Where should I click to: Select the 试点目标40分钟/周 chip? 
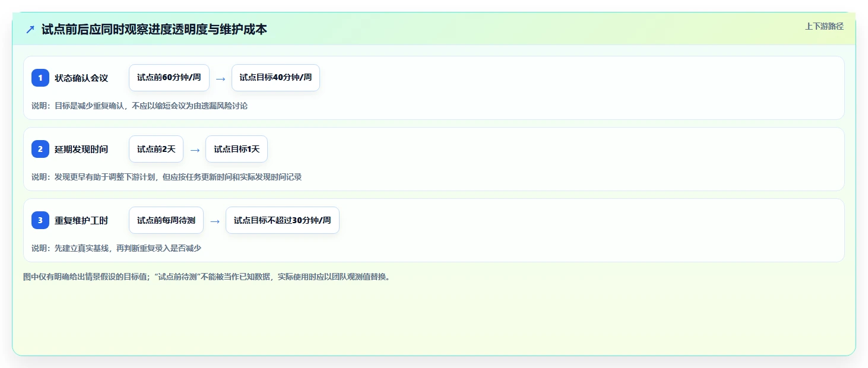tap(275, 78)
